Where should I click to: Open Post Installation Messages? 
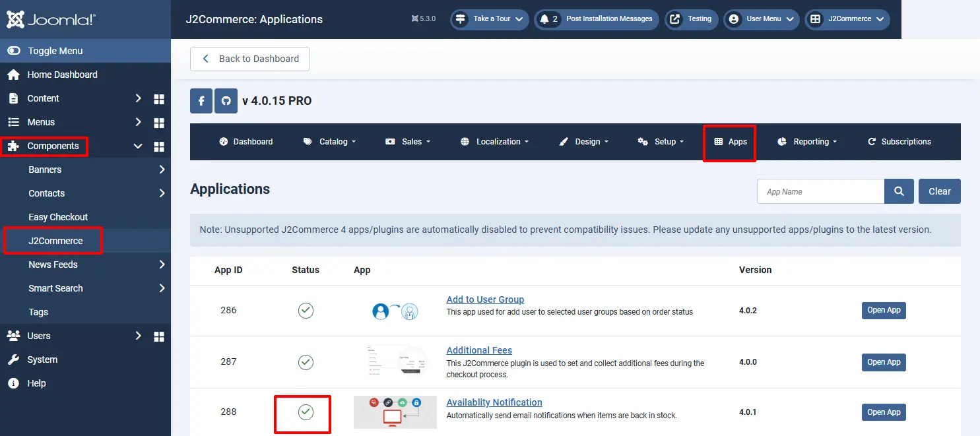pos(597,19)
